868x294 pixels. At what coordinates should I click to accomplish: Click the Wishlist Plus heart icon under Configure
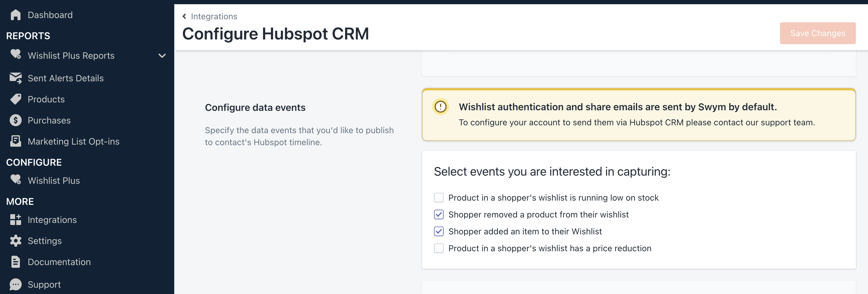[x=15, y=180]
